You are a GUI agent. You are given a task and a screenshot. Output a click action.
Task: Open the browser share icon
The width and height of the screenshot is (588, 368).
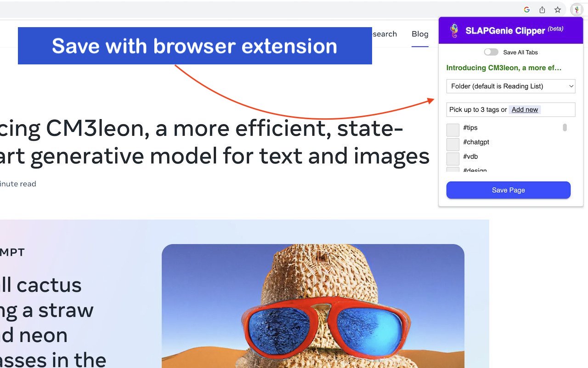pos(542,10)
